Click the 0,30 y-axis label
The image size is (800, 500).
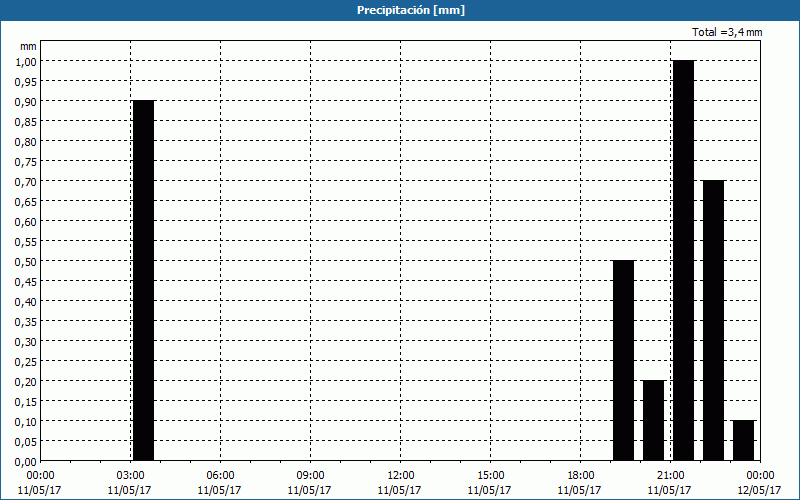pyautogui.click(x=26, y=341)
